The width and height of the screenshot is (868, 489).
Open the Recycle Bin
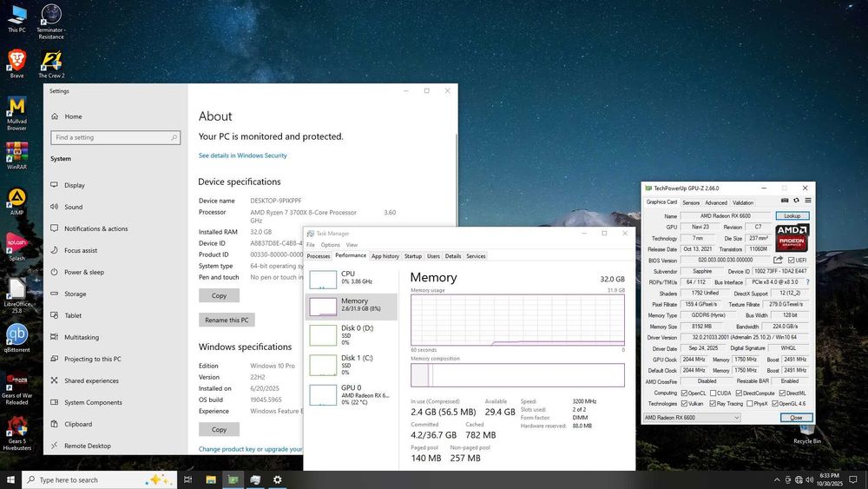807,435
